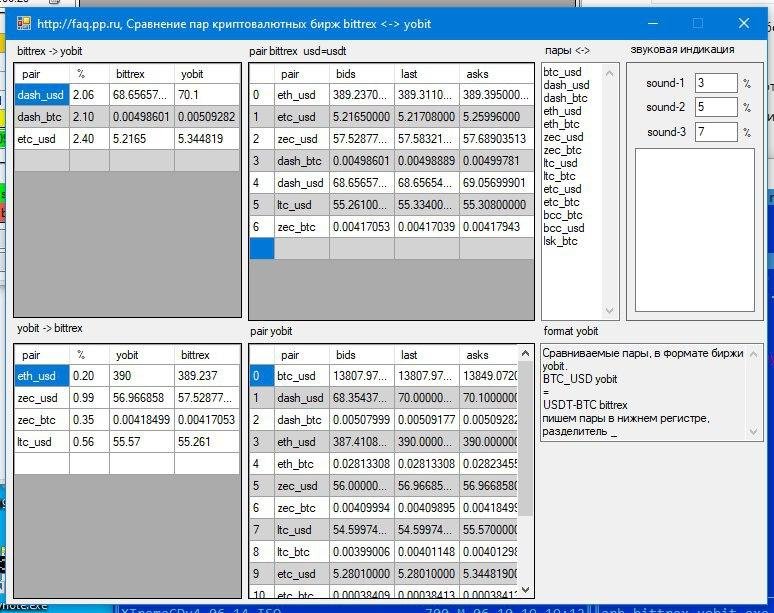This screenshot has width=774, height=613.
Task: Click the dash_btc cell in bittrex -> yobit table
Action: click(42, 117)
